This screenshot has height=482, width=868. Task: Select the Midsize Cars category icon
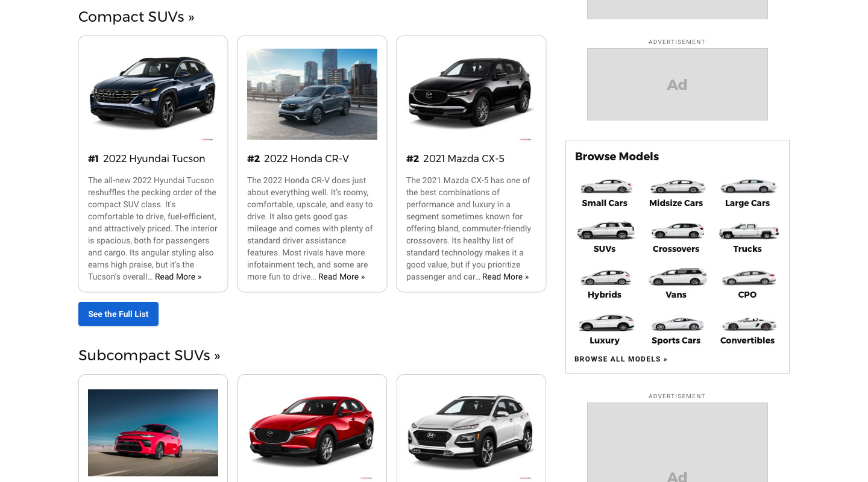[x=677, y=186]
